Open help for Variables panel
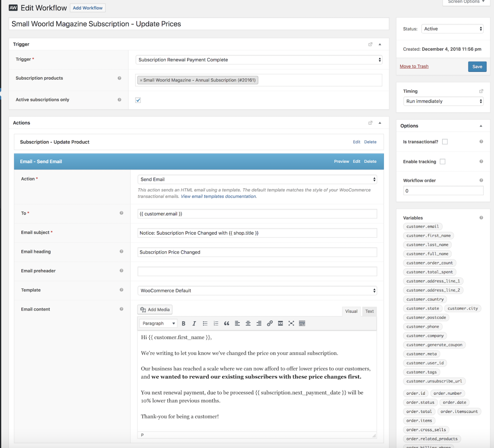494x448 pixels. [481, 218]
